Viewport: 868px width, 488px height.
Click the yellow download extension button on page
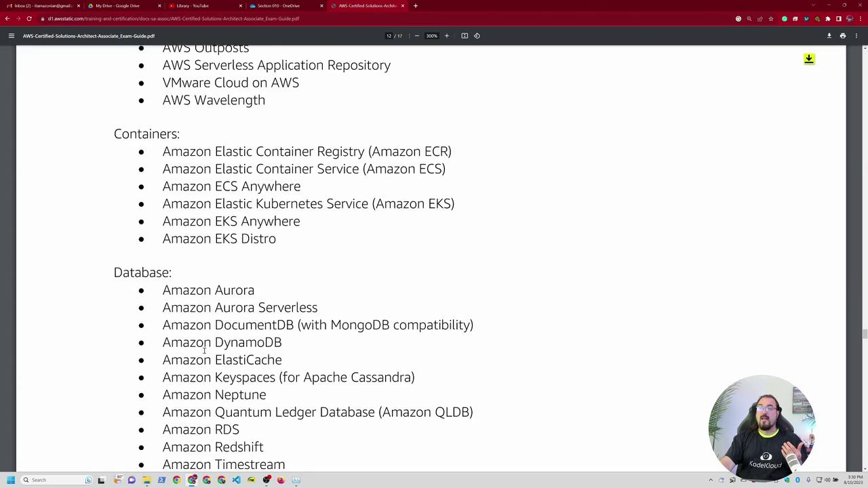[809, 59]
